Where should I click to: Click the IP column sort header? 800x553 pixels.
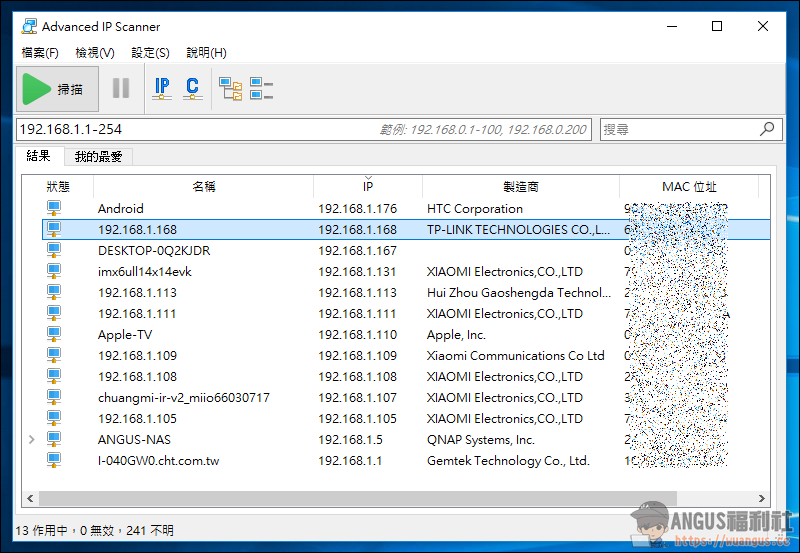367,187
